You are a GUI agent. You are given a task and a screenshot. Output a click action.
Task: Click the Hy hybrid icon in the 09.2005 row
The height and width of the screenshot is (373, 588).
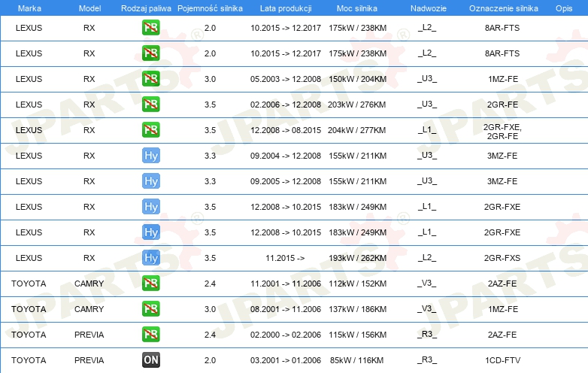150,181
